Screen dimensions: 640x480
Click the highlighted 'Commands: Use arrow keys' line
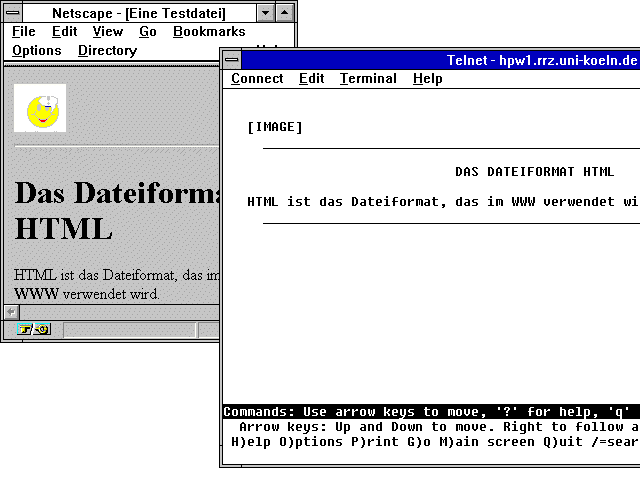431,412
